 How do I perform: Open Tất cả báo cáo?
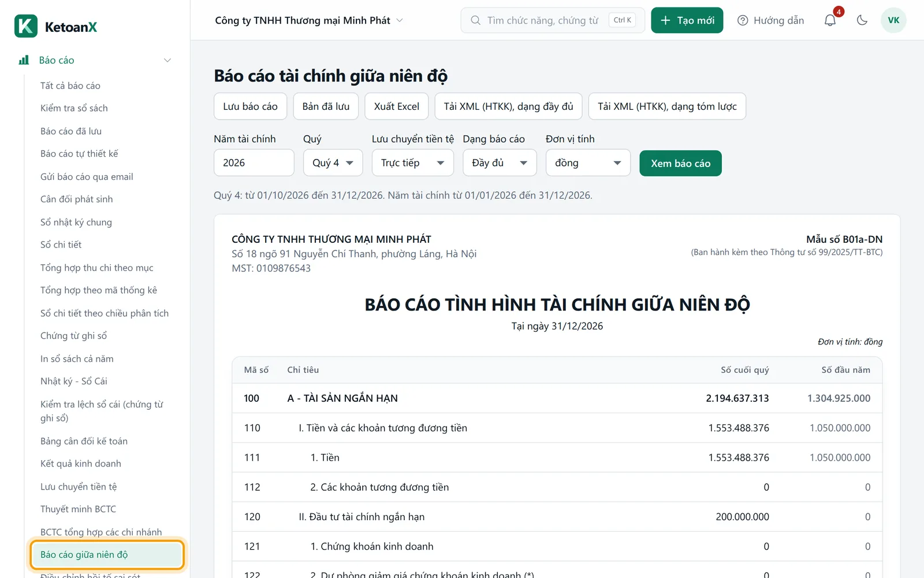(x=70, y=86)
